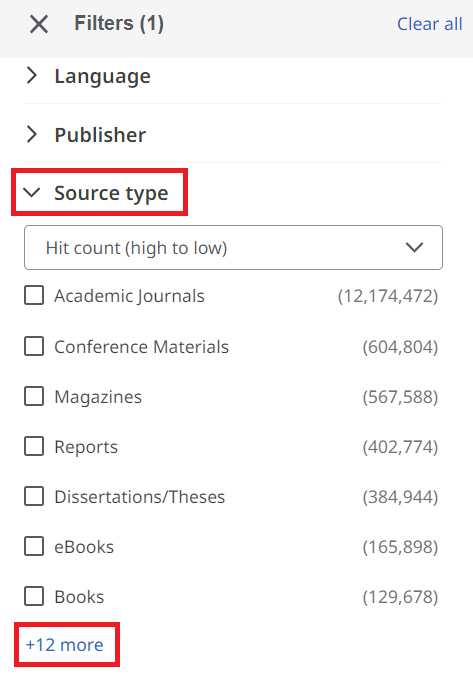The width and height of the screenshot is (473, 677).
Task: Click the Clear all link
Action: click(429, 24)
